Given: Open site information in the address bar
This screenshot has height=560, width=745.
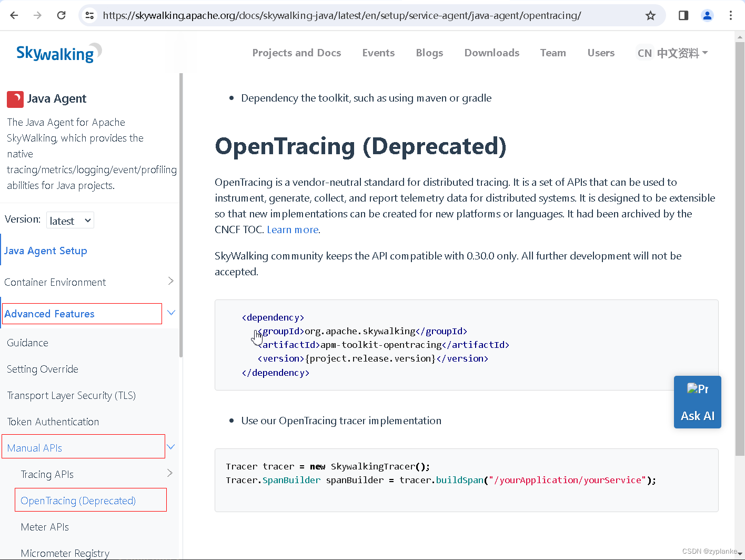Looking at the screenshot, I should 89,15.
